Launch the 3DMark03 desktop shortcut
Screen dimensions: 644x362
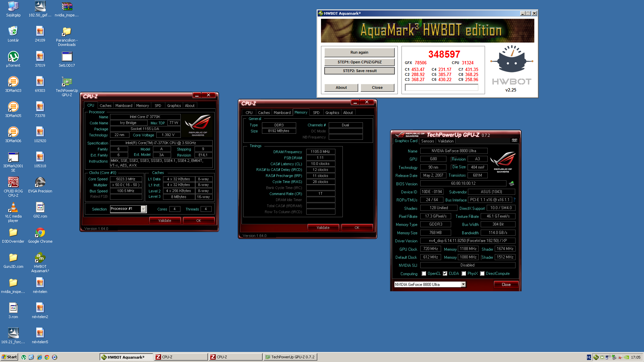tap(13, 84)
